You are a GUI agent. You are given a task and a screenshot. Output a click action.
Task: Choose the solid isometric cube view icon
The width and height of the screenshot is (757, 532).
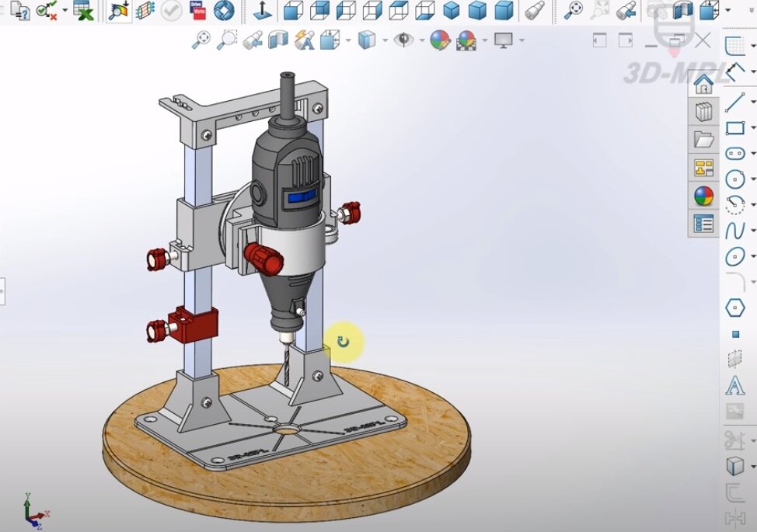pos(451,11)
